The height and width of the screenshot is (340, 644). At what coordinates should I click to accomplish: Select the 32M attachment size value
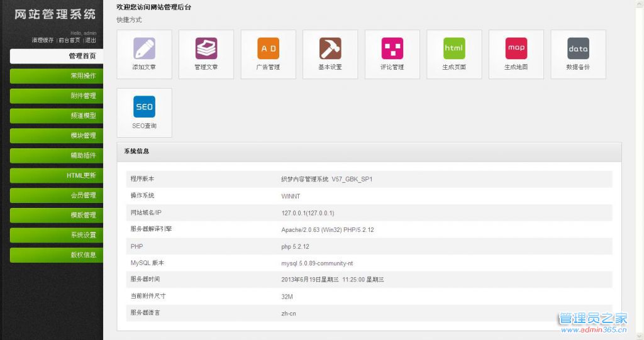(x=287, y=297)
